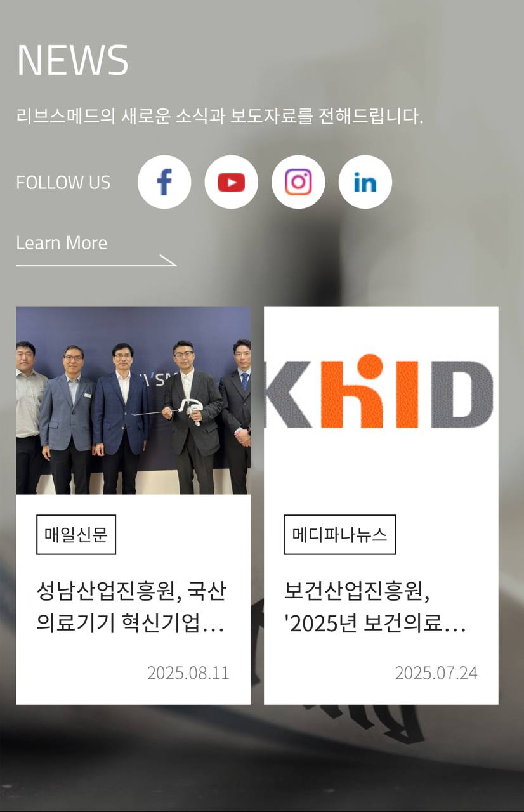
Task: Click the Learn More link
Action: pos(62,243)
